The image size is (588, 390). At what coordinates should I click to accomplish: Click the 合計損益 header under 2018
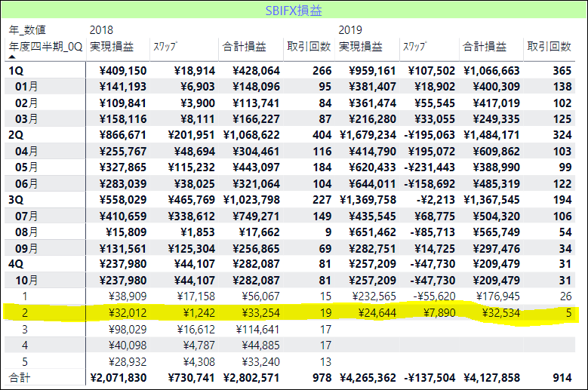(245, 47)
